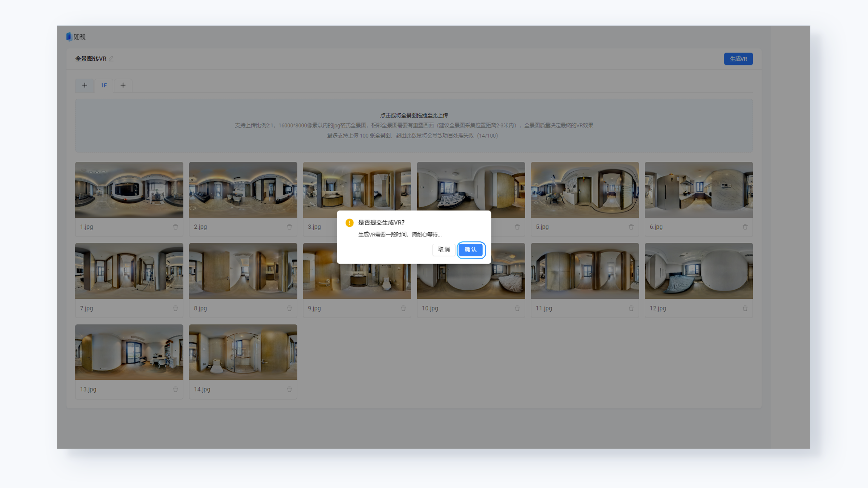This screenshot has width=868, height=488.
Task: Open the 3.jpg panorama thumbnail
Action: point(357,186)
